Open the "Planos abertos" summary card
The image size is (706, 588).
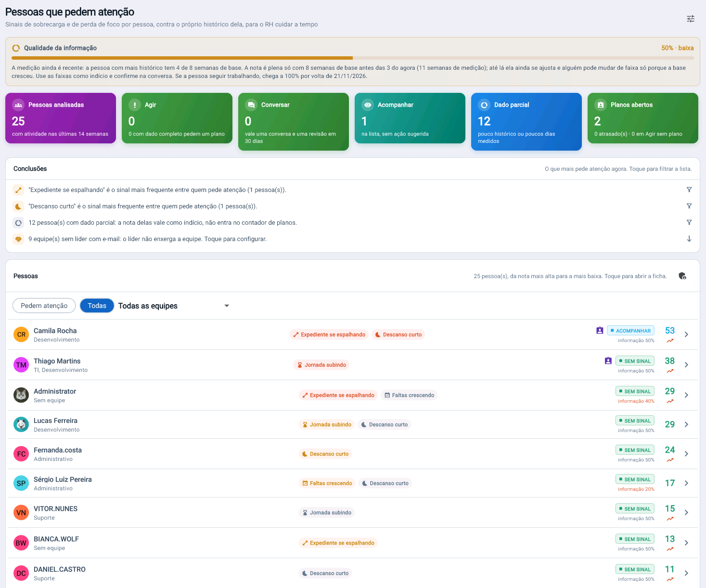pos(643,118)
